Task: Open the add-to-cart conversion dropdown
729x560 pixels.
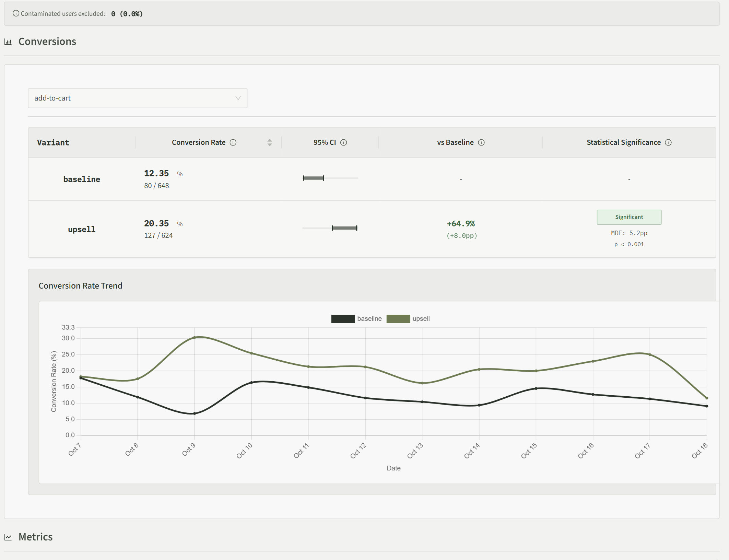Action: click(x=138, y=98)
